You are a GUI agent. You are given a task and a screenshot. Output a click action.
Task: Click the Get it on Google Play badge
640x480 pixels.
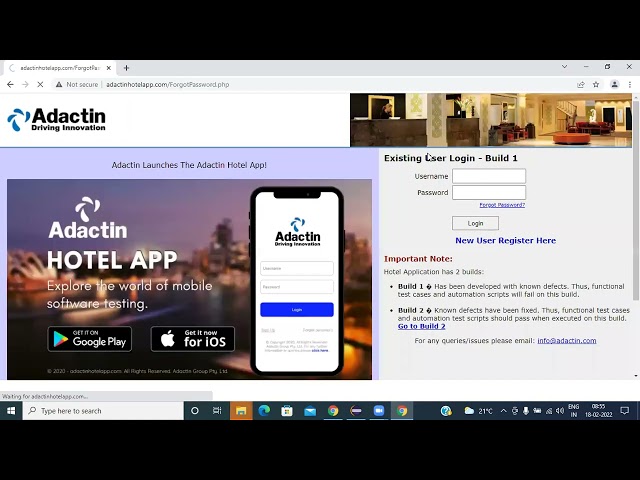point(89,339)
